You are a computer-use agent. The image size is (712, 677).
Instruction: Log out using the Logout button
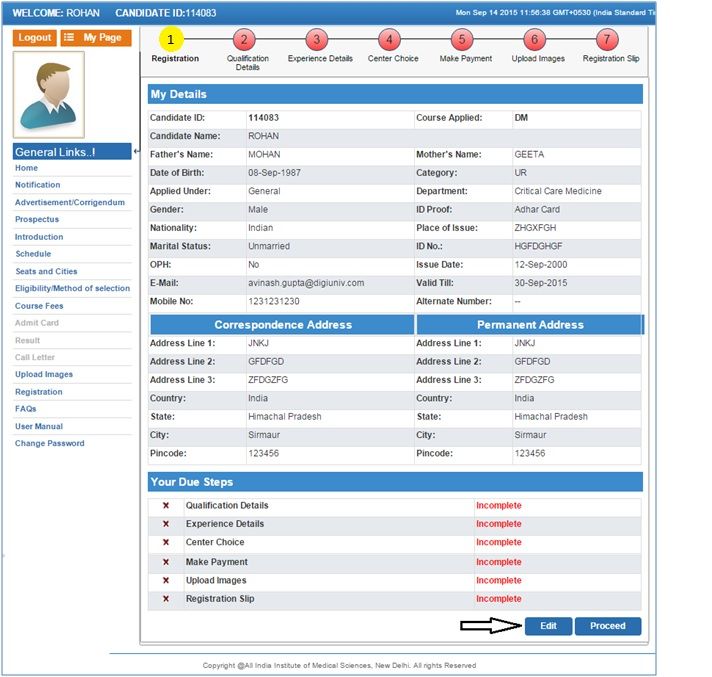coord(35,38)
